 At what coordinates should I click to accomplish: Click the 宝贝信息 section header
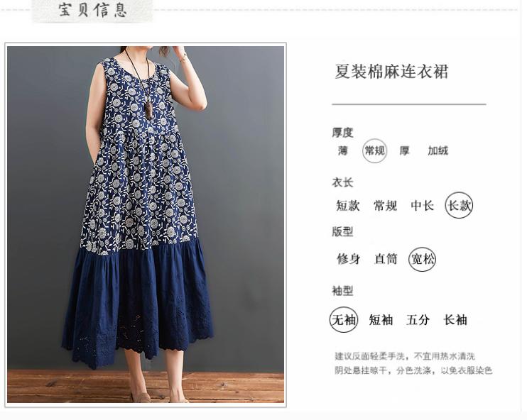coord(92,10)
